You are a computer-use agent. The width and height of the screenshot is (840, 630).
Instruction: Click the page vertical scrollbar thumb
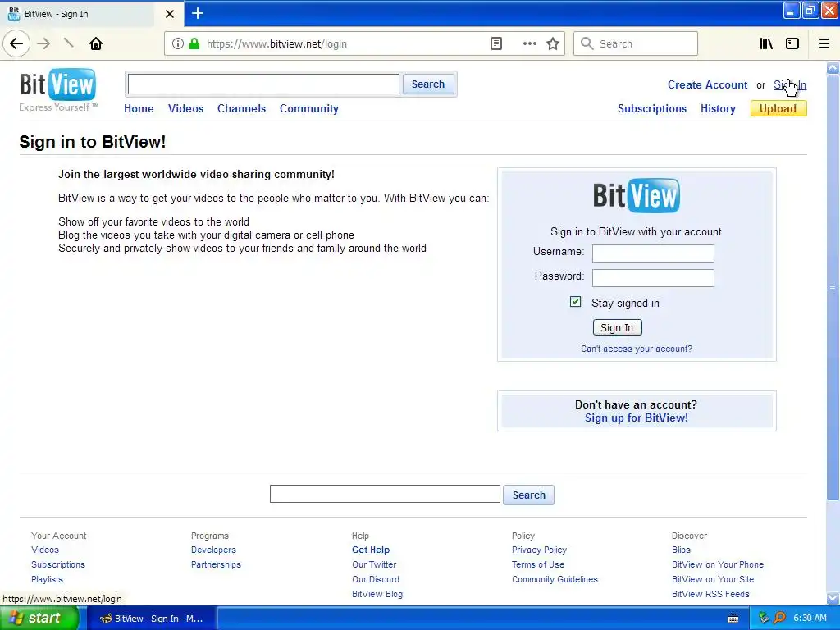point(833,288)
